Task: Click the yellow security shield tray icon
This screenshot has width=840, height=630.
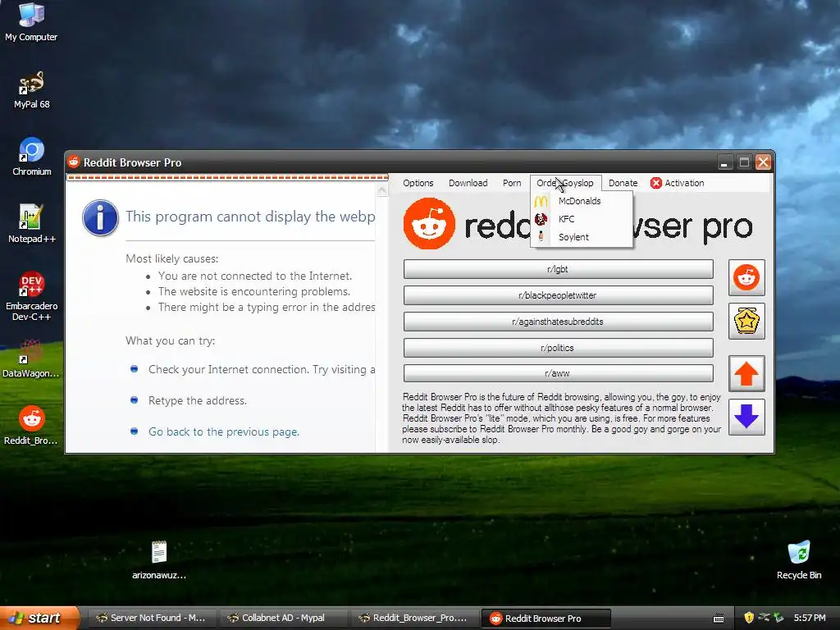Action: [x=749, y=618]
